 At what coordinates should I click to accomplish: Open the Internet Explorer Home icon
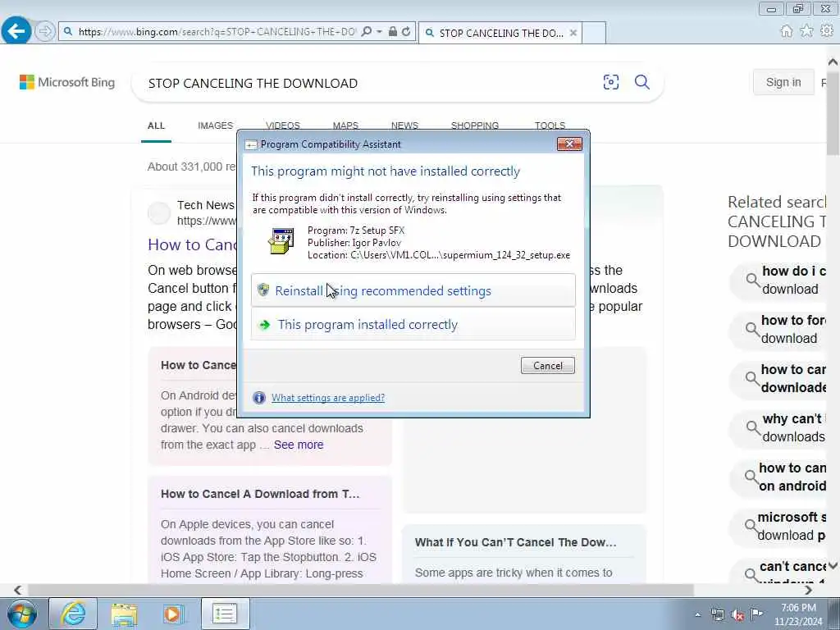click(787, 31)
